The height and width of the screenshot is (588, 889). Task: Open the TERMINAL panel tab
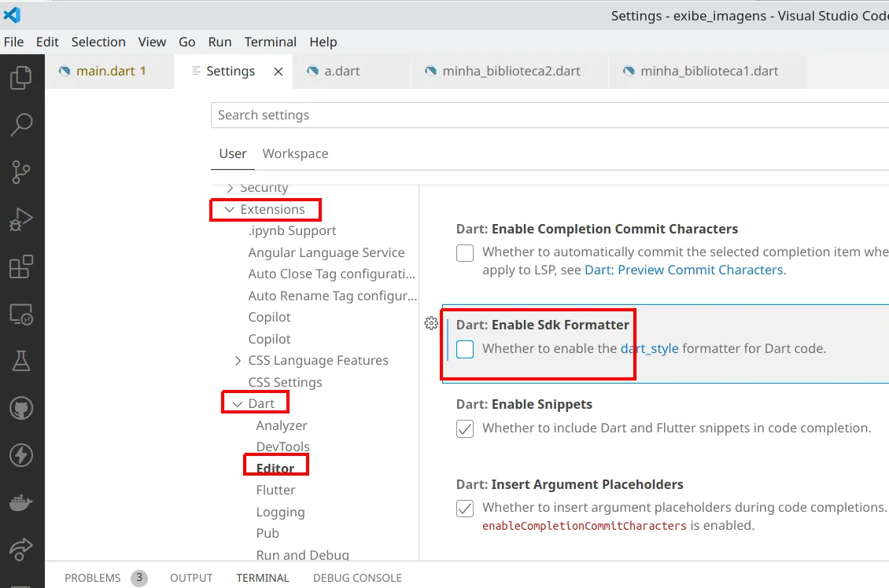[263, 578]
